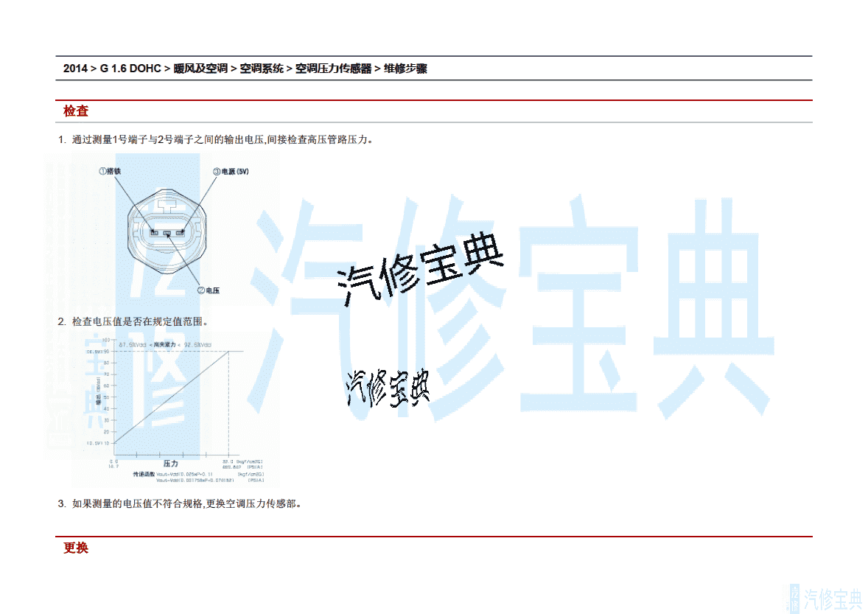Image resolution: width=868 pixels, height=614 pixels.
Task: Click the red '检查' section heading
Action: (76, 111)
